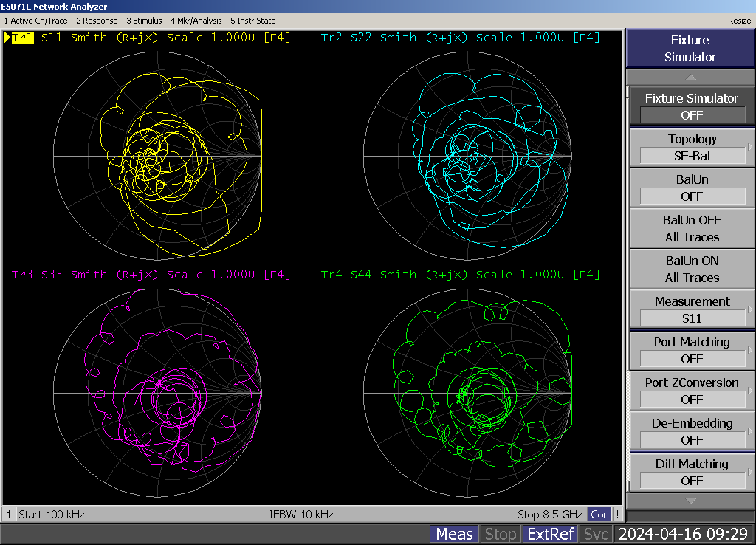Click the Cor correction status indicator

point(599,514)
